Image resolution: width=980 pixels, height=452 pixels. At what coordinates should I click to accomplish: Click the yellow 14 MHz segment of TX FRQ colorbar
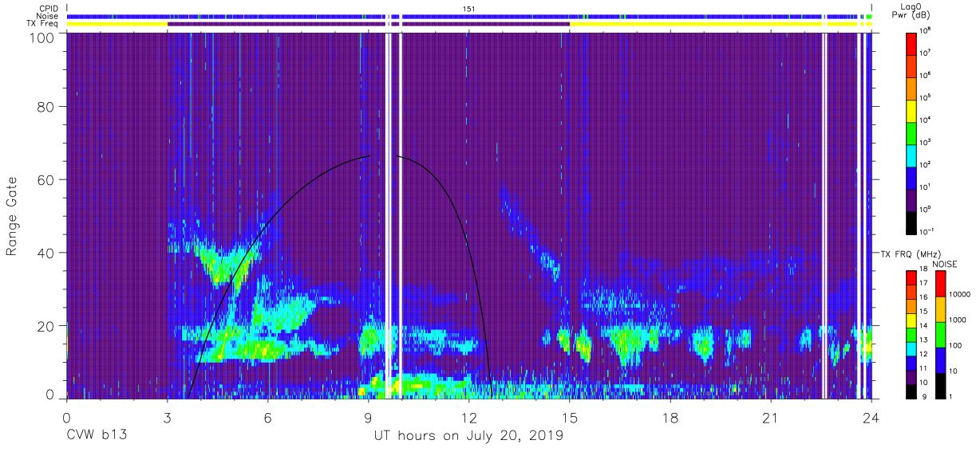tap(911, 320)
